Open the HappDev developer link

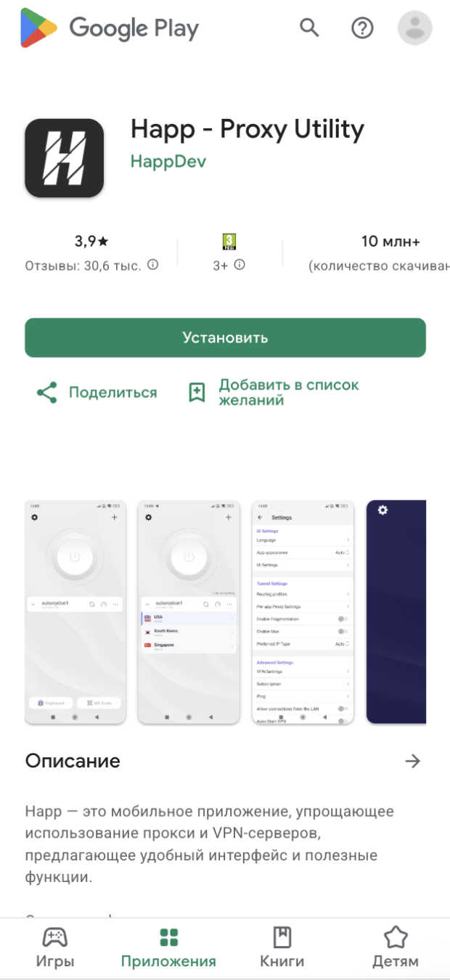[168, 161]
